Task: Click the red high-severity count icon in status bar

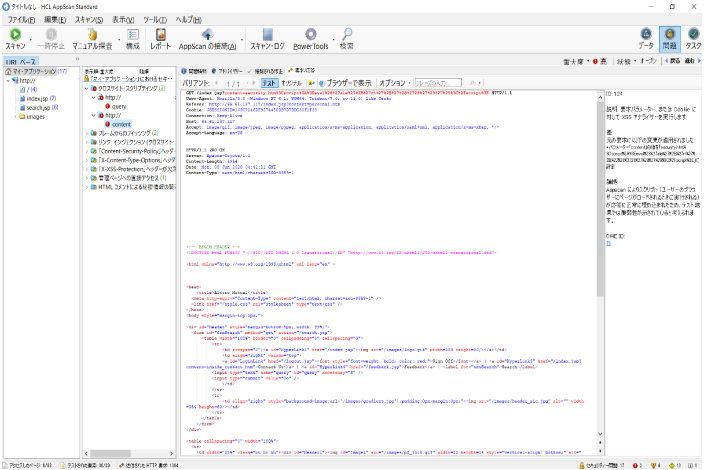Action: 635,466
